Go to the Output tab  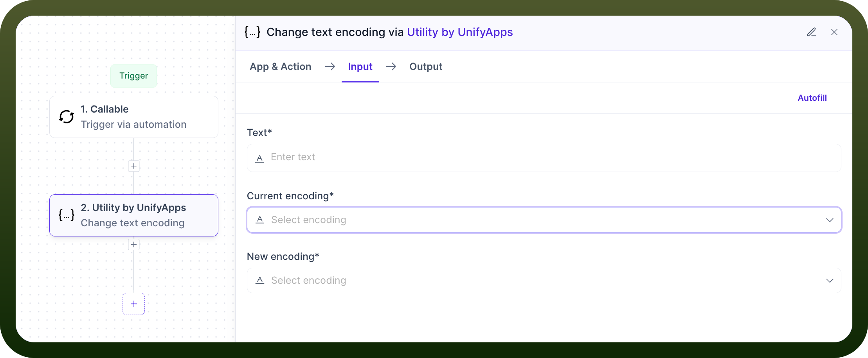point(426,66)
